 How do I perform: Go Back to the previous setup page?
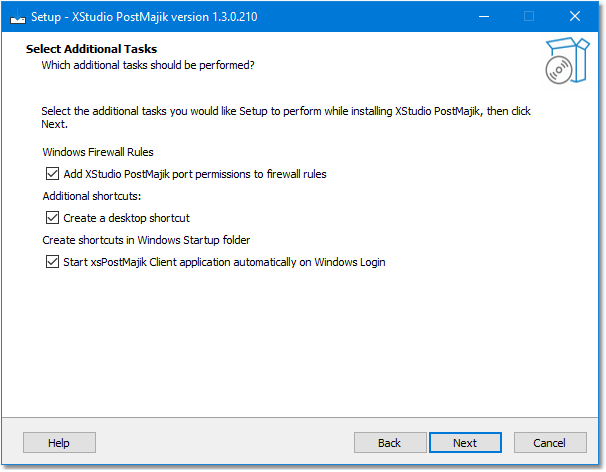pyautogui.click(x=390, y=442)
